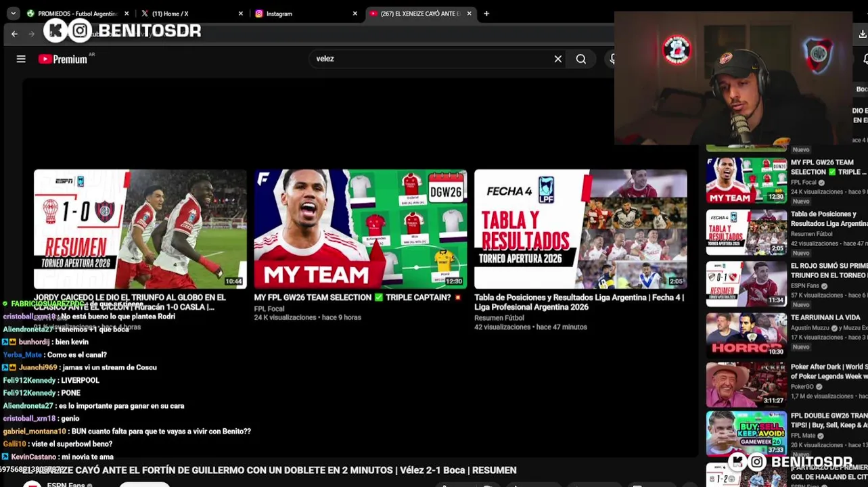The height and width of the screenshot is (487, 868).
Task: Click sidebar channel name 'Agustín Muzzu'
Action: pyautogui.click(x=811, y=328)
